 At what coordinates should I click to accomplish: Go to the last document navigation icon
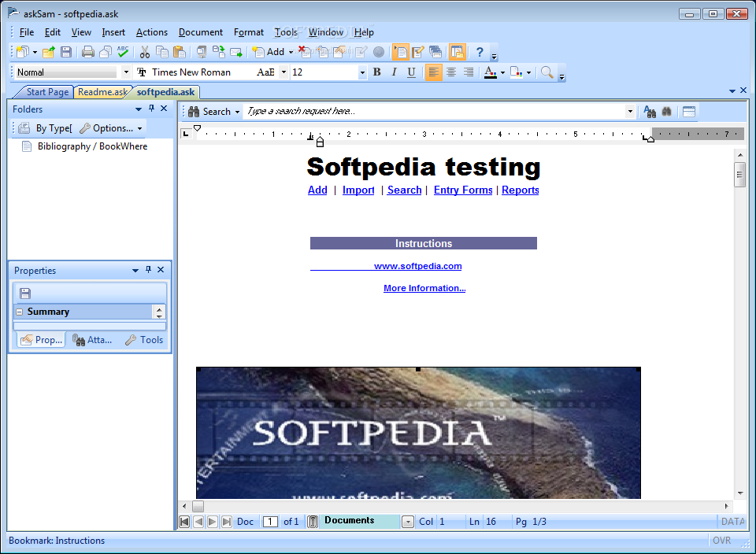point(226,521)
